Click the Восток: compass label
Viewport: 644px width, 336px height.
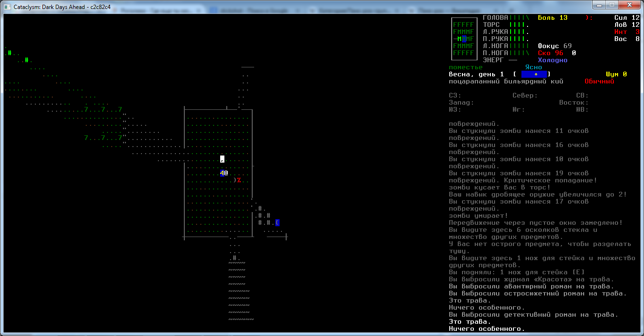point(574,102)
